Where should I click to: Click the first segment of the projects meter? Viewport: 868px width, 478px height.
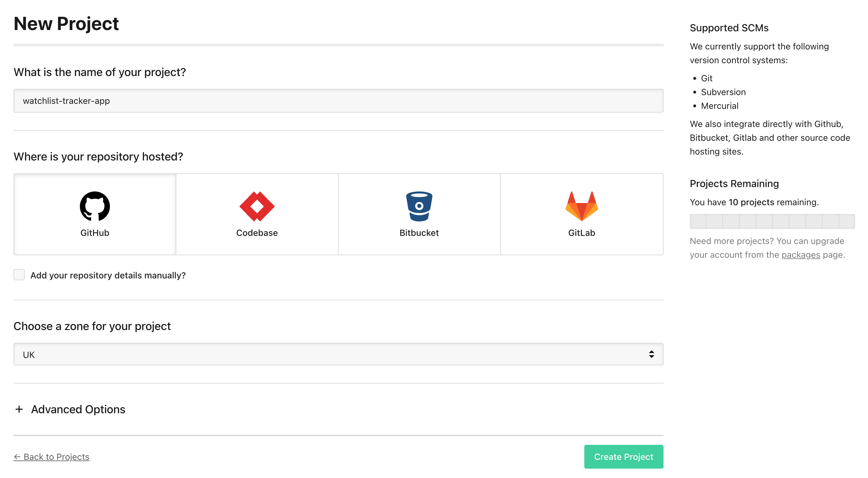698,221
